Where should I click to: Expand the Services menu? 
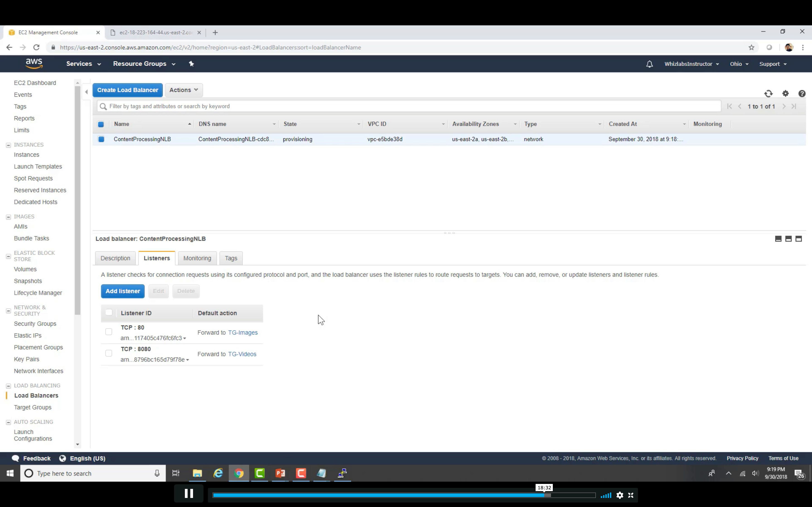click(x=83, y=64)
